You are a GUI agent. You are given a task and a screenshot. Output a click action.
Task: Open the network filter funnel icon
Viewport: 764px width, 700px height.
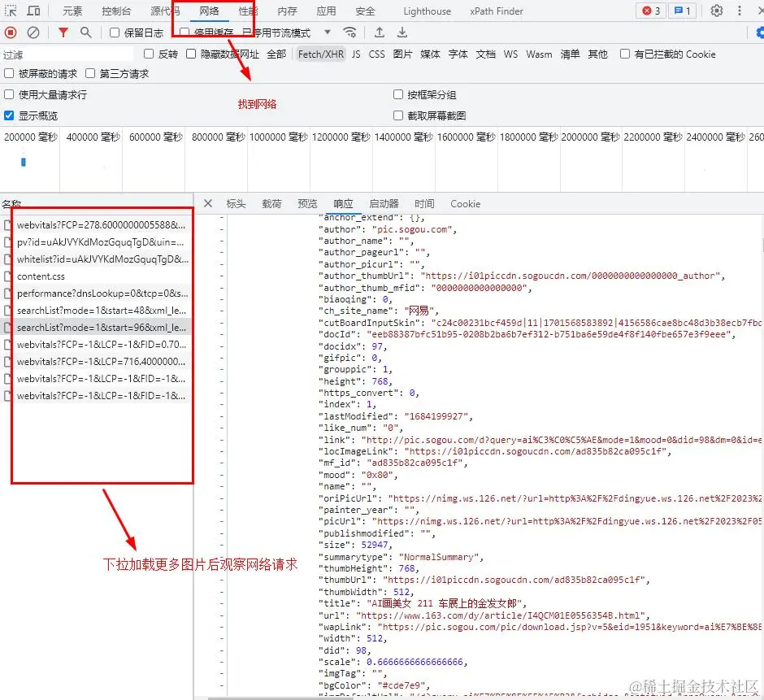pos(63,33)
